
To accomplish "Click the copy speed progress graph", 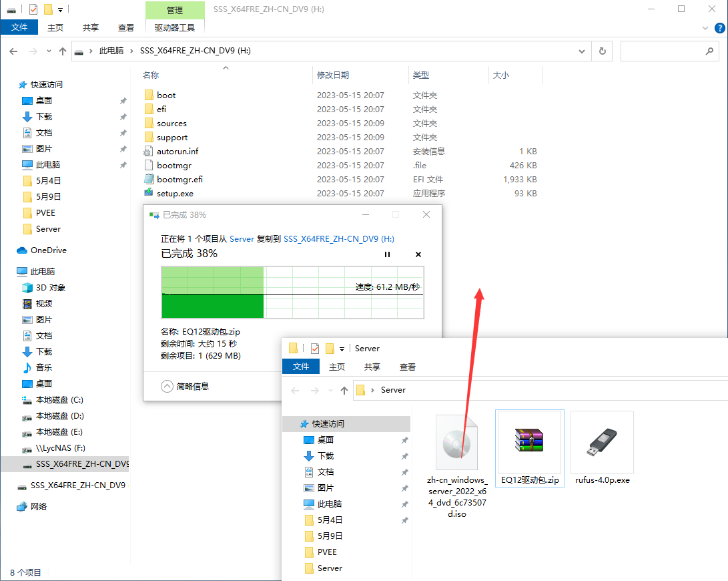I will point(292,293).
